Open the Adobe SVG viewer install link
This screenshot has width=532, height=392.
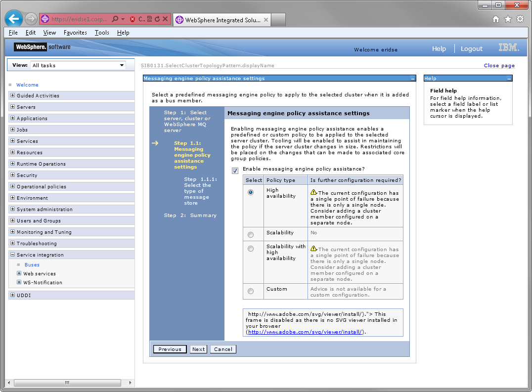(x=305, y=332)
